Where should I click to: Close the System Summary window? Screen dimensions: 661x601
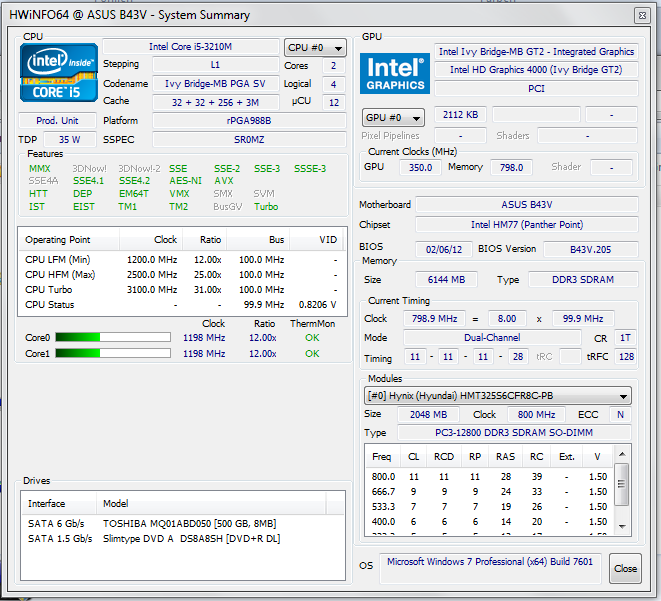(625, 568)
